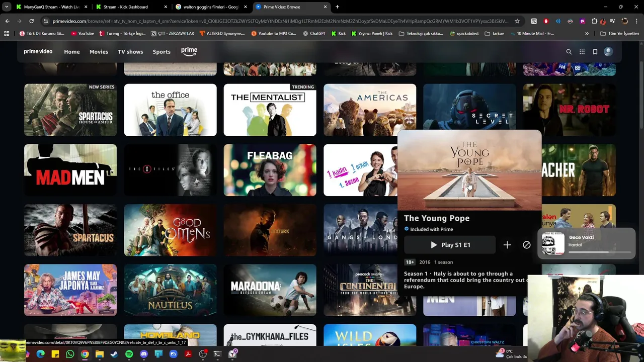
Task: Open the YouTube bookmark
Action: [83, 34]
